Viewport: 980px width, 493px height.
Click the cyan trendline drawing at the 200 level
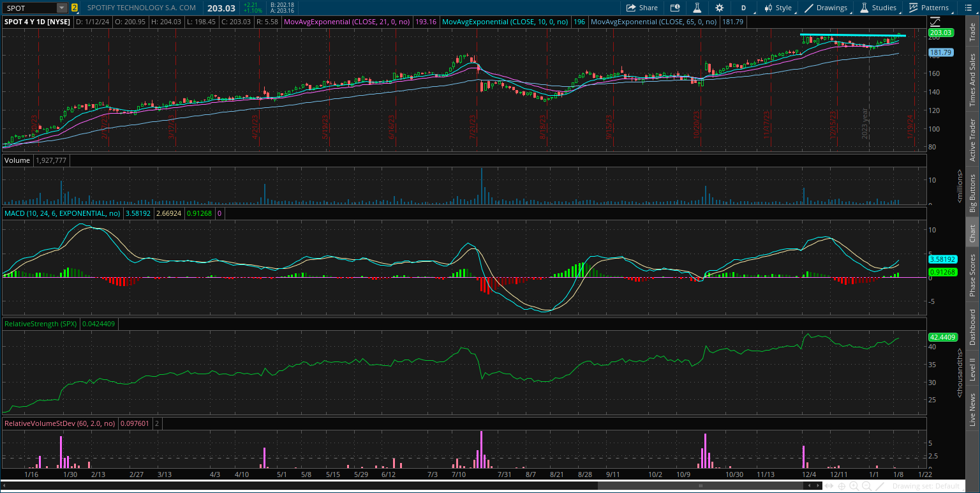click(853, 34)
